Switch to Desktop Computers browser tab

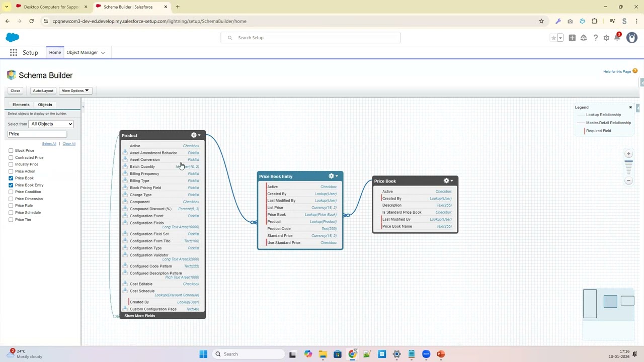pyautogui.click(x=52, y=7)
